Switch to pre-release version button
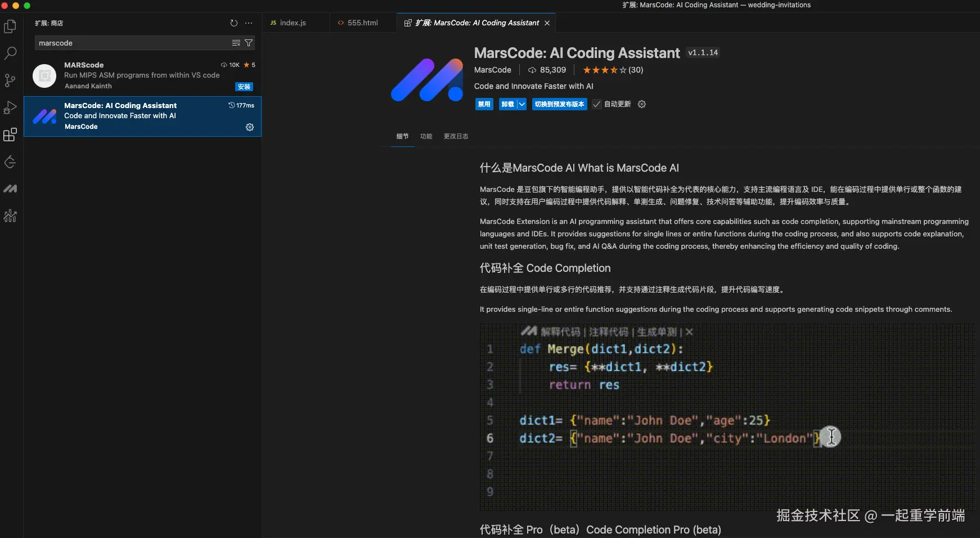 pyautogui.click(x=559, y=104)
